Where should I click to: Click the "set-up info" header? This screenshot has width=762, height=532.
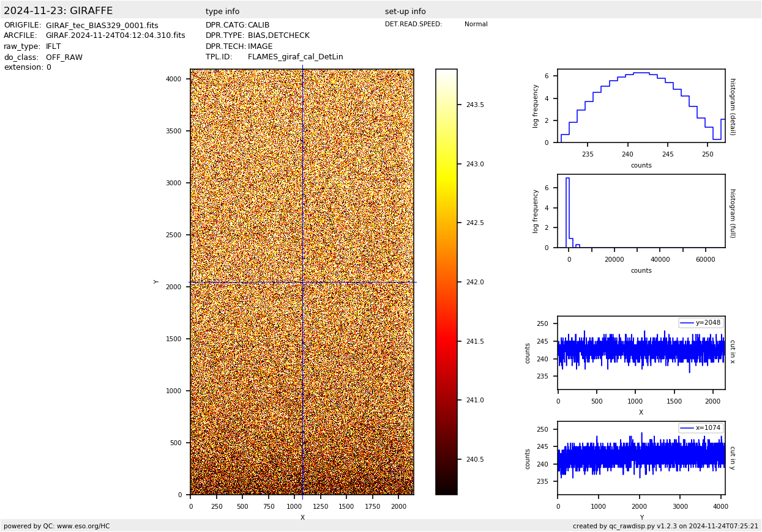pos(405,12)
